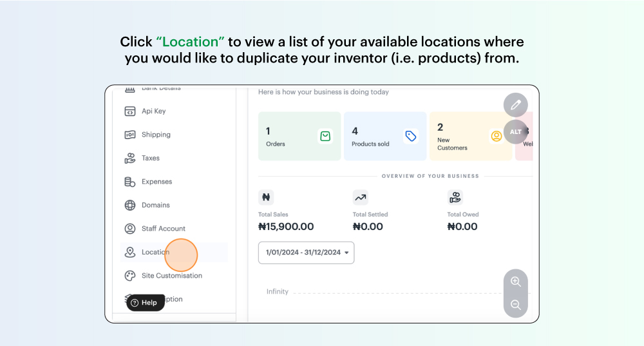644x346 pixels.
Task: Click the Domains globe icon
Action: coord(130,205)
